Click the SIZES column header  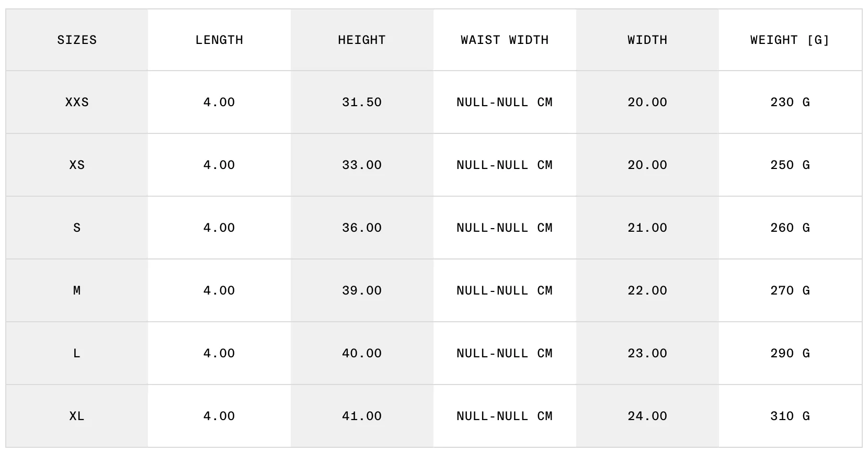(x=77, y=40)
